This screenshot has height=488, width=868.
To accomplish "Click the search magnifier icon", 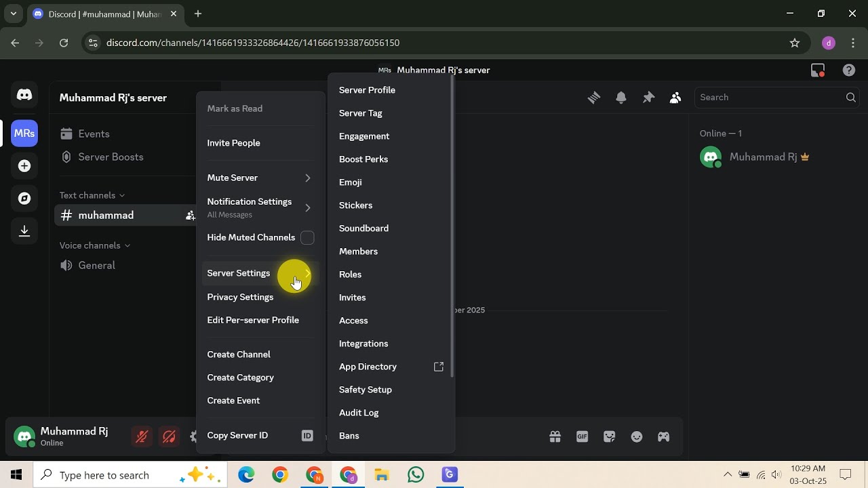I will coord(850,98).
